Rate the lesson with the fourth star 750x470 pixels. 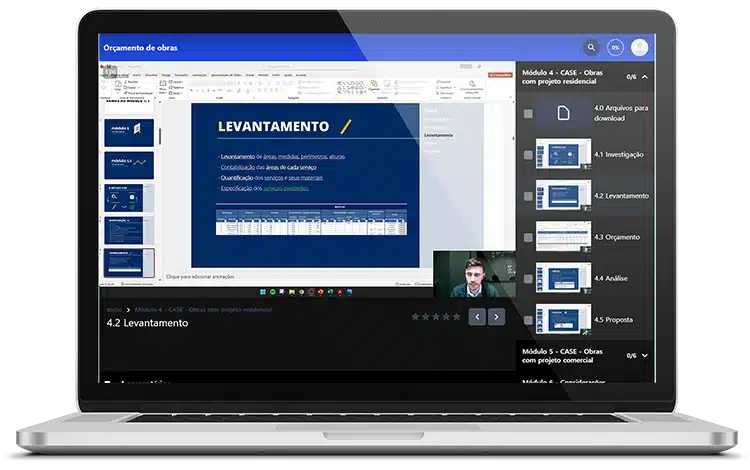pyautogui.click(x=446, y=317)
